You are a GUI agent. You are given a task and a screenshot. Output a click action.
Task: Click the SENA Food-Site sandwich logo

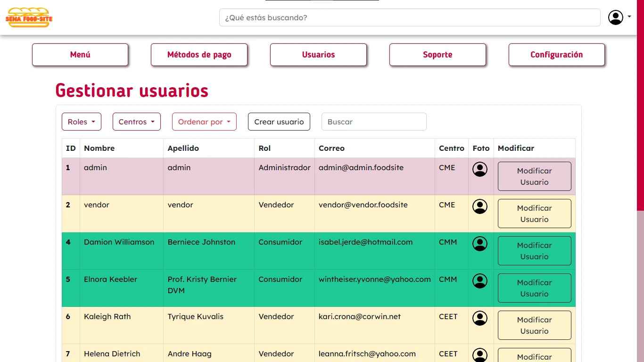(x=29, y=17)
